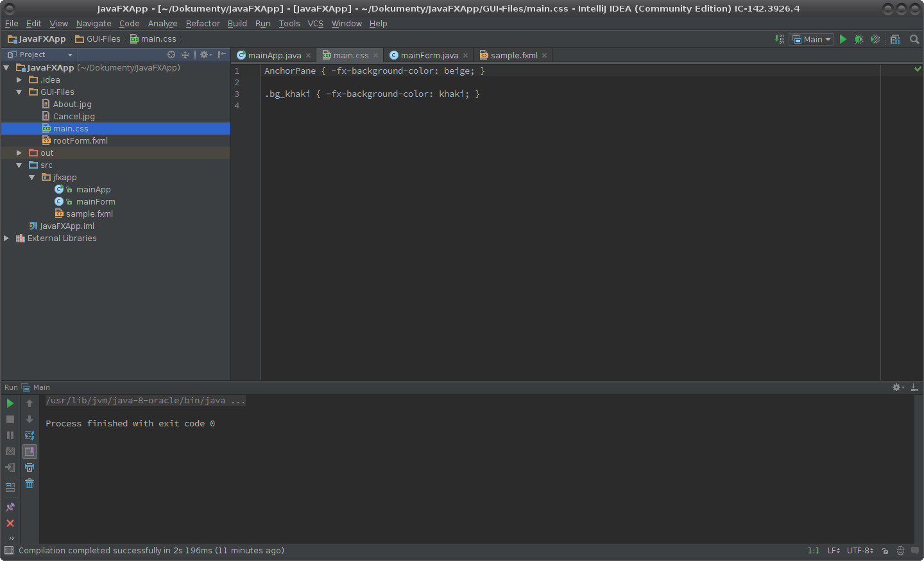924x561 pixels.
Task: Stop the running process in Run panel
Action: [x=10, y=419]
